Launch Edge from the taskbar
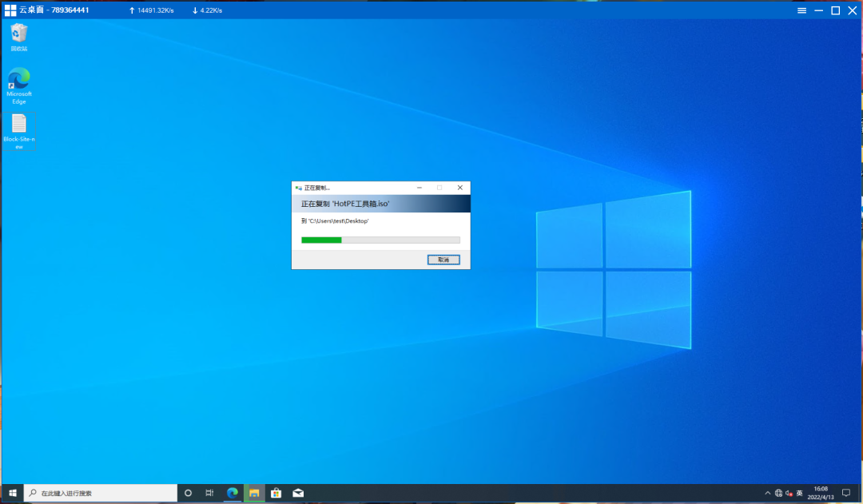This screenshot has height=504, width=863. 232,493
